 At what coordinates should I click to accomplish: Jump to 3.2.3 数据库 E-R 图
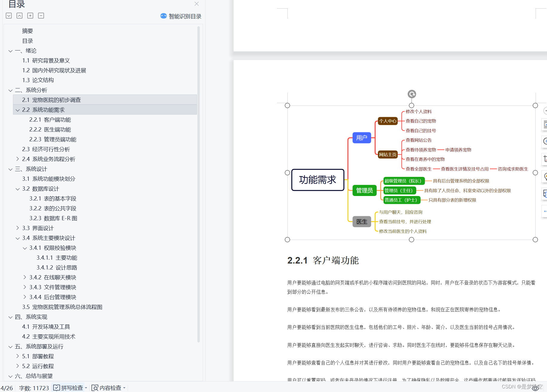click(x=53, y=218)
